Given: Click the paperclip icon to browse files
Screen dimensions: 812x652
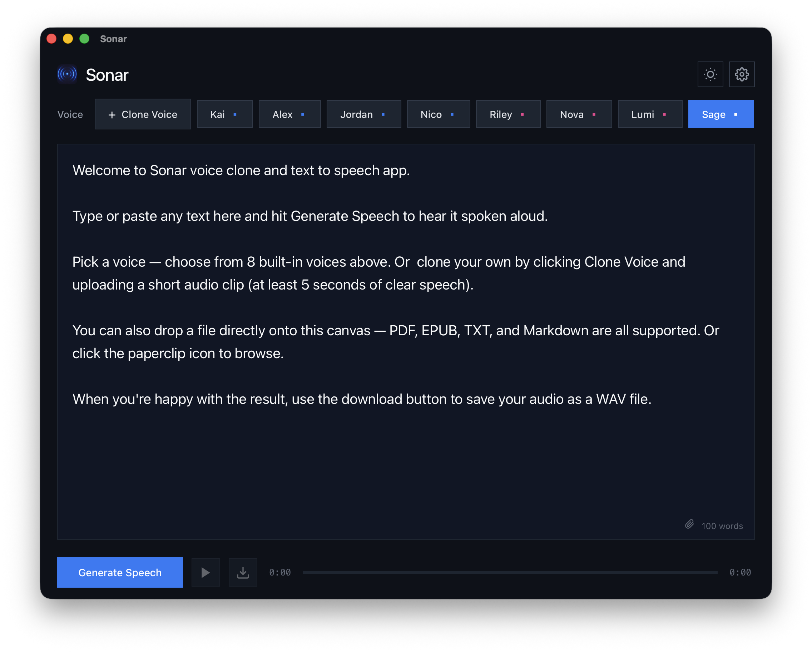Looking at the screenshot, I should point(690,524).
